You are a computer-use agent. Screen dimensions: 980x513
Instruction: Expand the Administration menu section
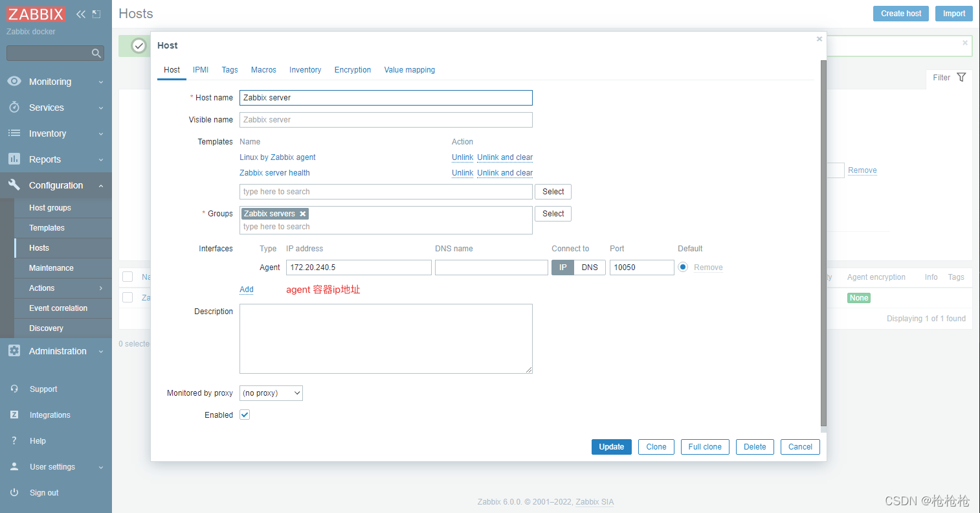click(x=101, y=352)
